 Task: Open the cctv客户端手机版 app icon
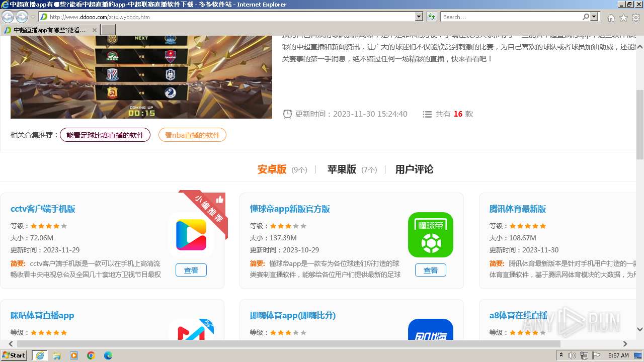pyautogui.click(x=191, y=235)
